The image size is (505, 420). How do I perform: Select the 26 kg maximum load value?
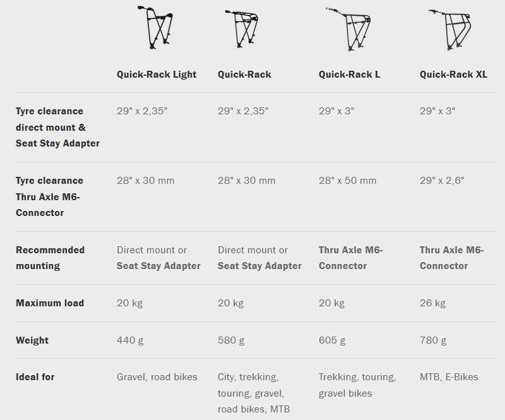tap(432, 303)
